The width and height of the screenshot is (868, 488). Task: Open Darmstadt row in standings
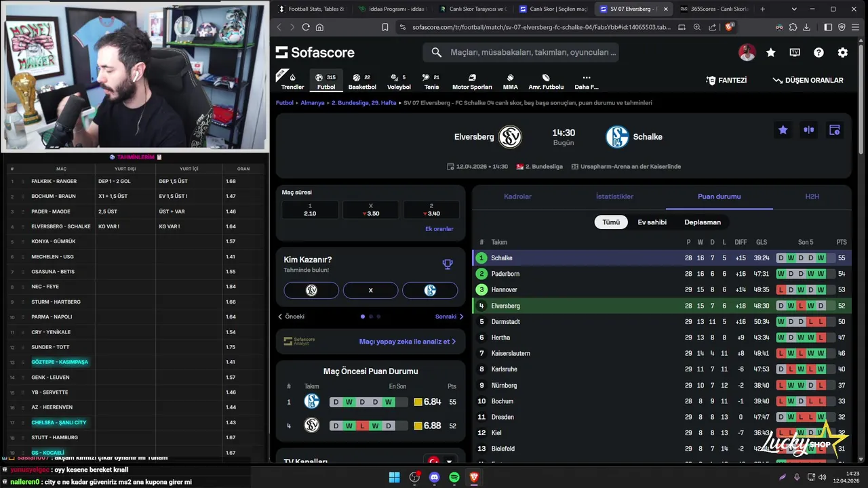pyautogui.click(x=662, y=321)
